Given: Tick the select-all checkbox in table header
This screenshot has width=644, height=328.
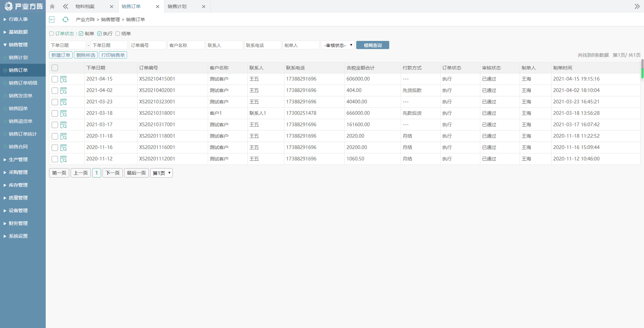Looking at the screenshot, I should 55,68.
